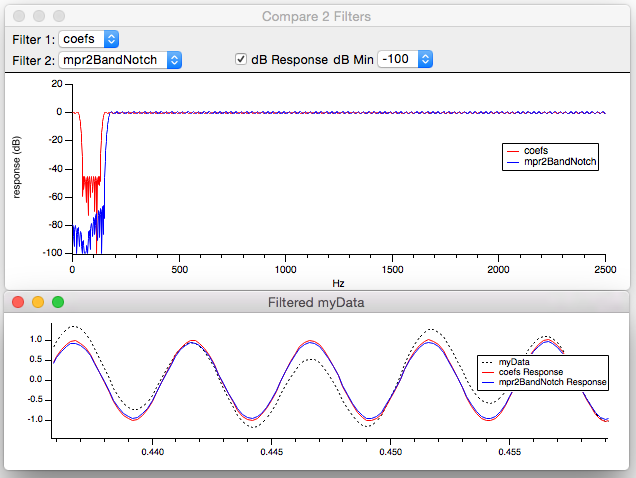Toggle the dB Response checkbox
The width and height of the screenshot is (636, 478).
coord(241,60)
